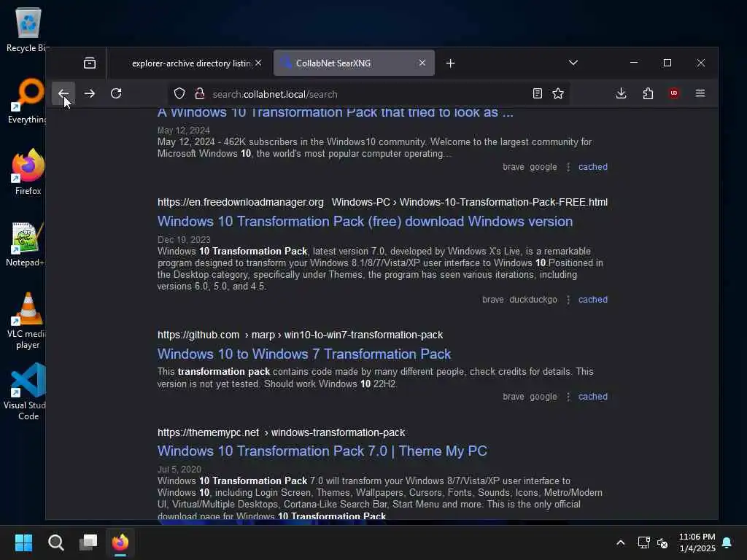Open 'Windows 10 Transformation Pack (free) download' result
Viewport: 747px width, 560px height.
[365, 222]
